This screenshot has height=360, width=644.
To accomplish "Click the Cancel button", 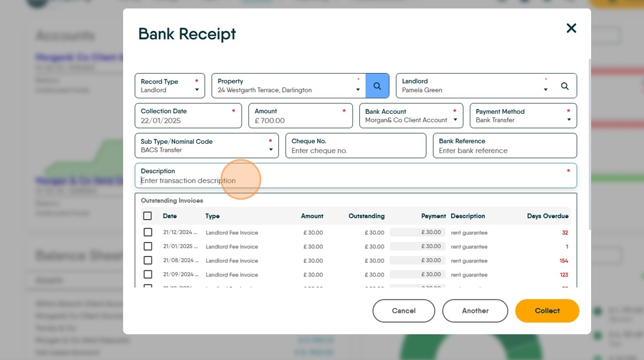I will pos(404,311).
